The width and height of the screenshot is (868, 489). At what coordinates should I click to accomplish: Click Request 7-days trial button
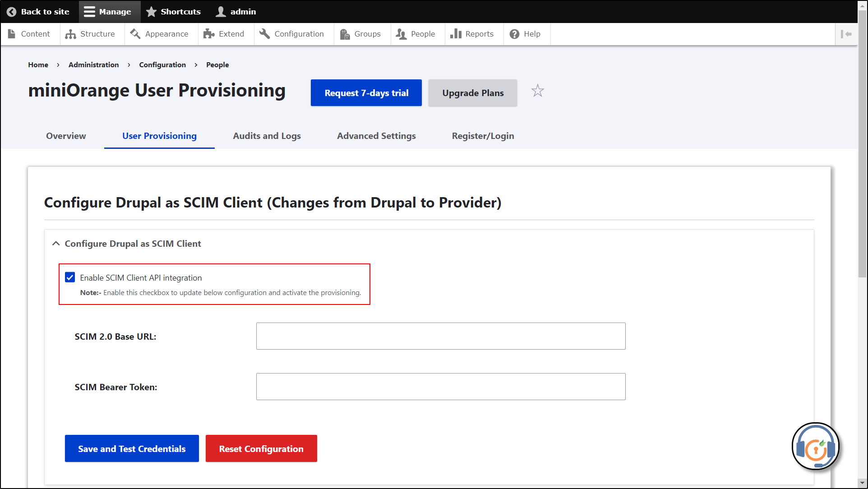pos(366,93)
